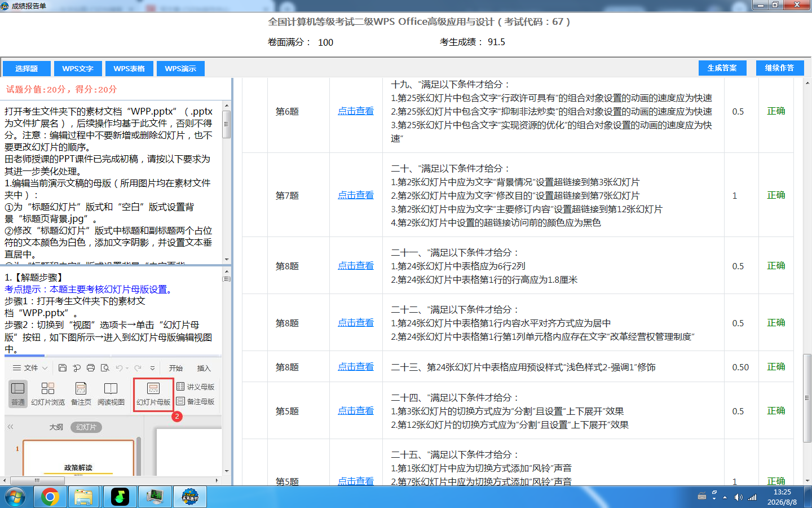
Task: Switch to 大纲 in the tutorial image
Action: tap(56, 427)
